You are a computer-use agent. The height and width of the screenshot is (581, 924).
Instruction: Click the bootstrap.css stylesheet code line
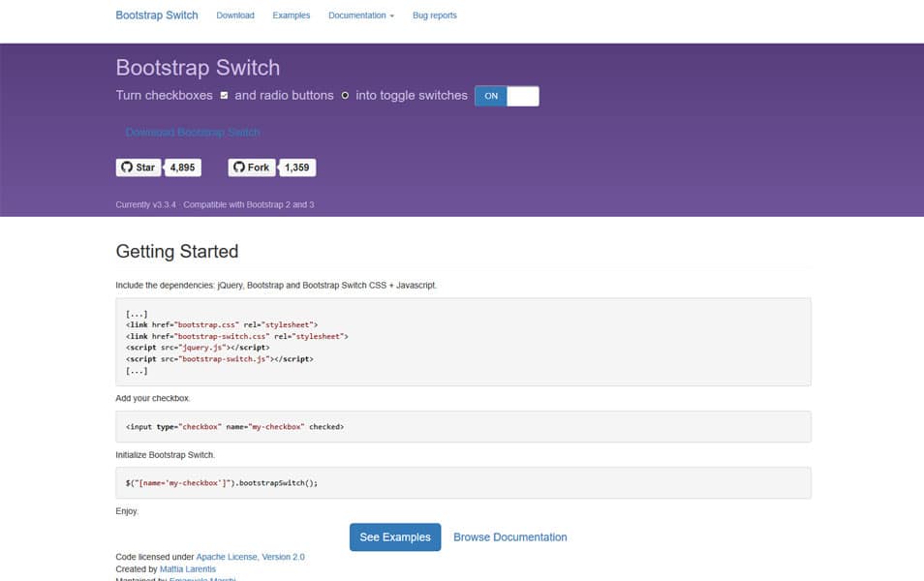tap(222, 324)
